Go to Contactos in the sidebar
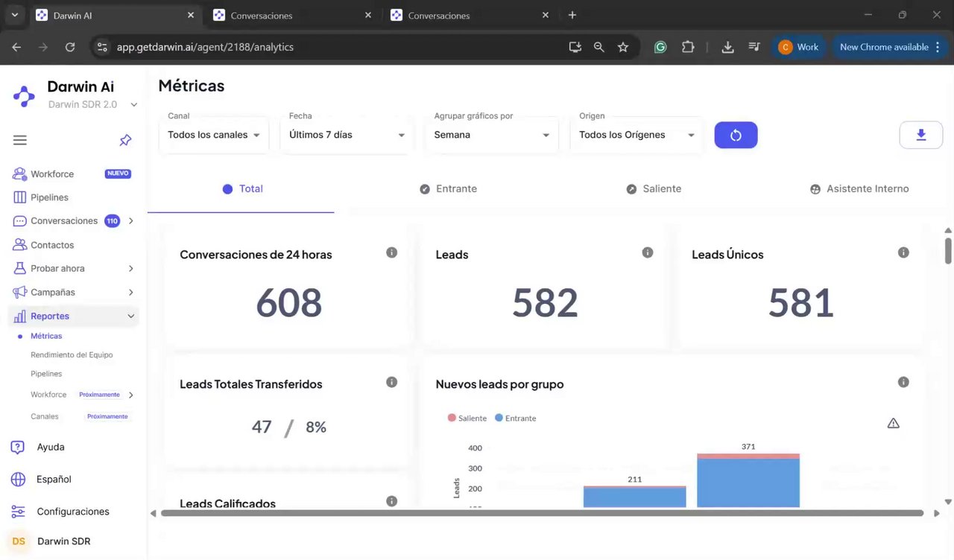This screenshot has width=954, height=560. point(52,245)
